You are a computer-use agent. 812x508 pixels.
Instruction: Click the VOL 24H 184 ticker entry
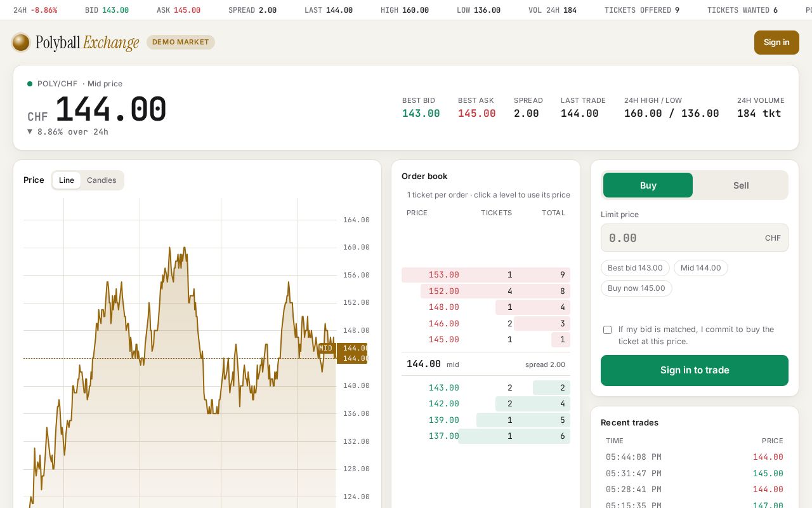coord(553,10)
